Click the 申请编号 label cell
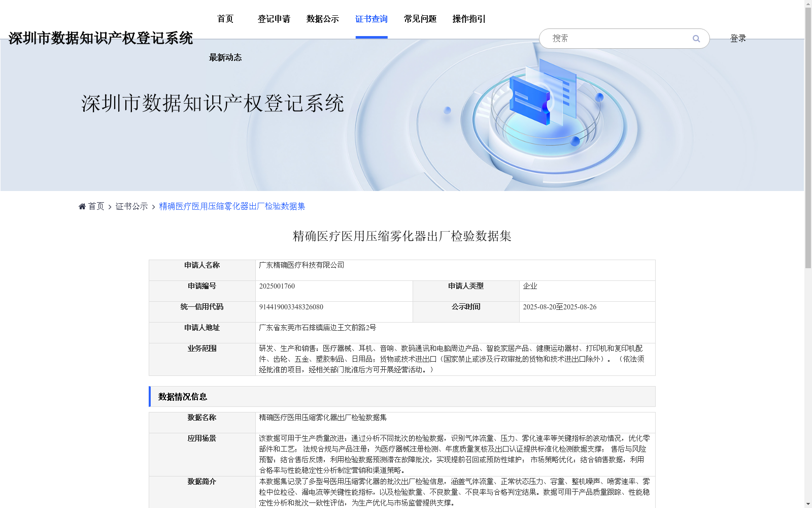812x508 pixels. (202, 291)
